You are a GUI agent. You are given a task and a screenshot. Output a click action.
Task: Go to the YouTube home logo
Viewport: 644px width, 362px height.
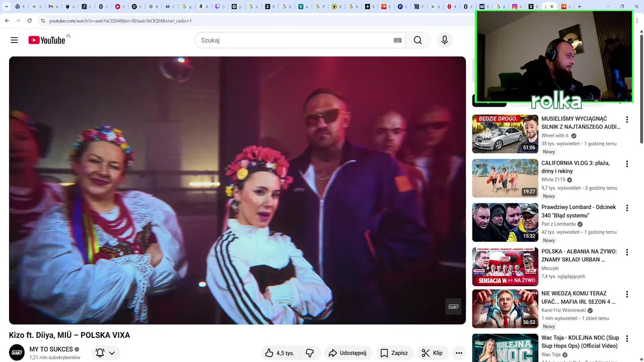(x=47, y=40)
